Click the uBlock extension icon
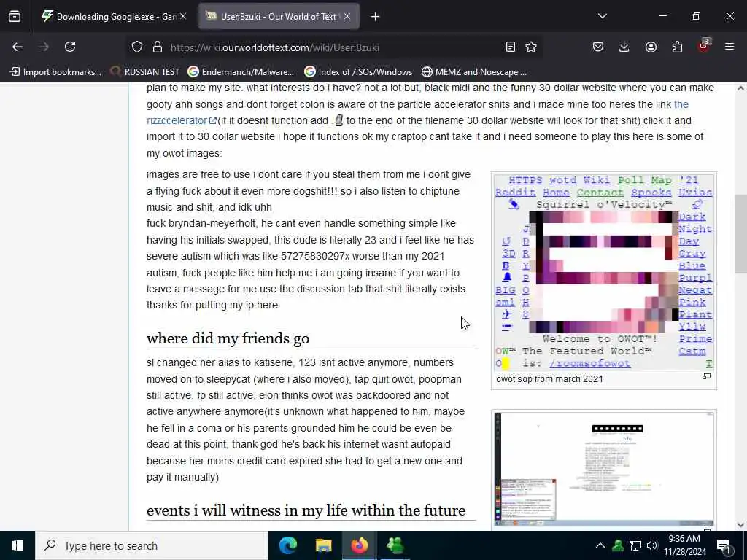 point(704,46)
